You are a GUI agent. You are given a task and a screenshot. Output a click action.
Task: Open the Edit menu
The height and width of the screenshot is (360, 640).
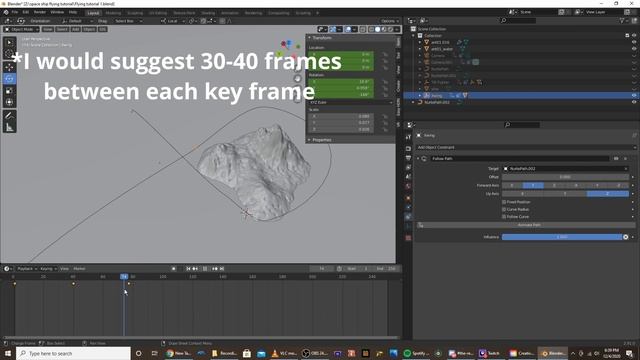tap(26, 12)
